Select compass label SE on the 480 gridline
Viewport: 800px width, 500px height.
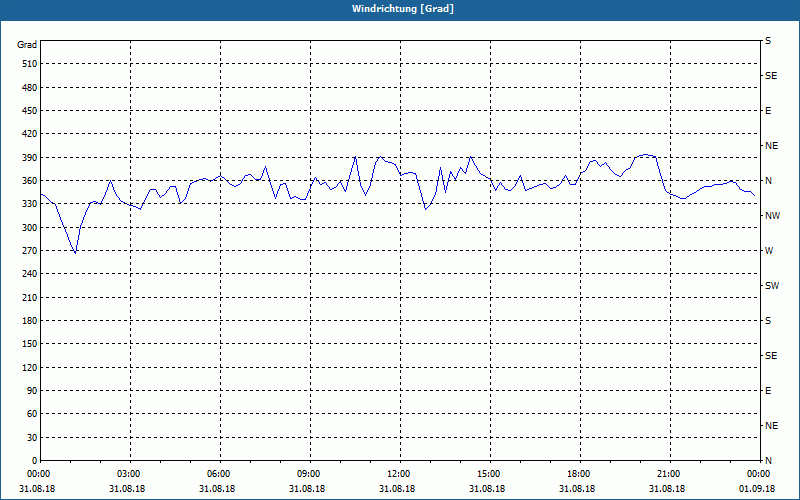(771, 76)
